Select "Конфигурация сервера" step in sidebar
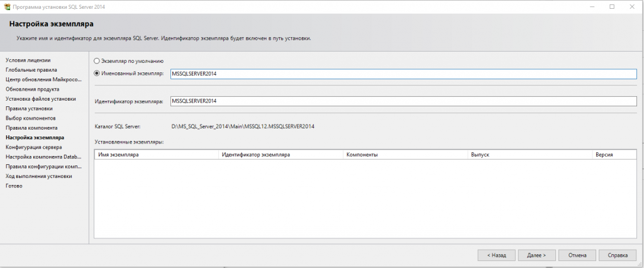 point(34,147)
